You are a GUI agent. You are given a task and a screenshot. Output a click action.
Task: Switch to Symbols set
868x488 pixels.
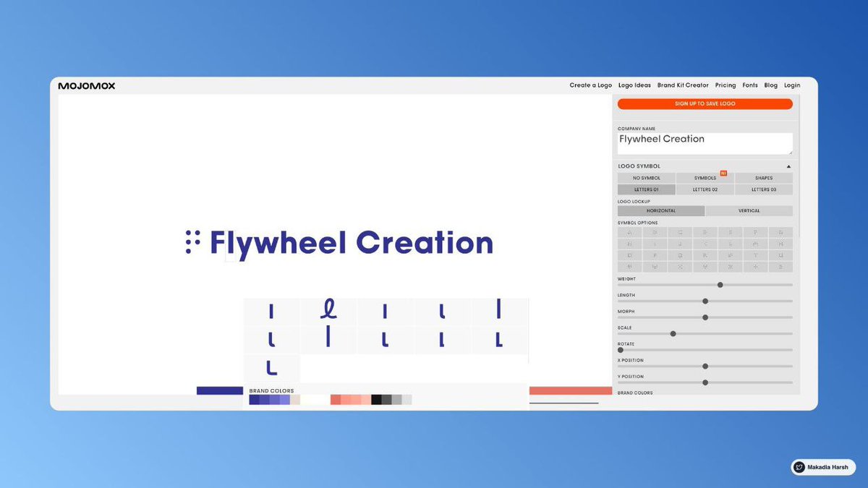pyautogui.click(x=705, y=178)
